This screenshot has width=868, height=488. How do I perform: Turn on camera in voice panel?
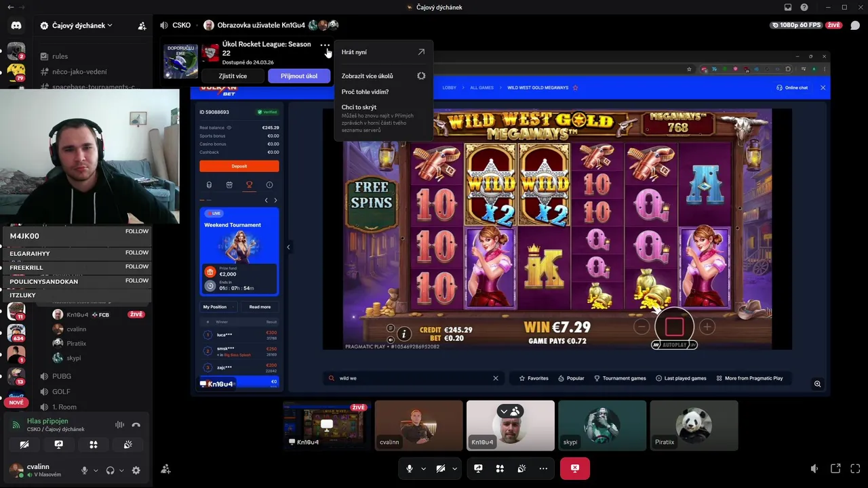point(24,445)
